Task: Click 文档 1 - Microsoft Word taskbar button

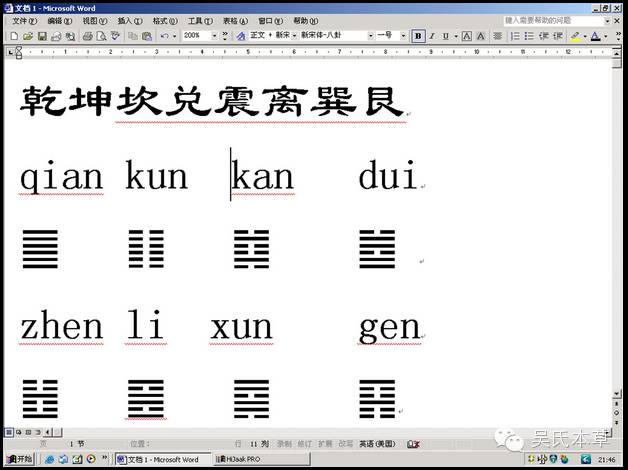Action: [x=163, y=459]
